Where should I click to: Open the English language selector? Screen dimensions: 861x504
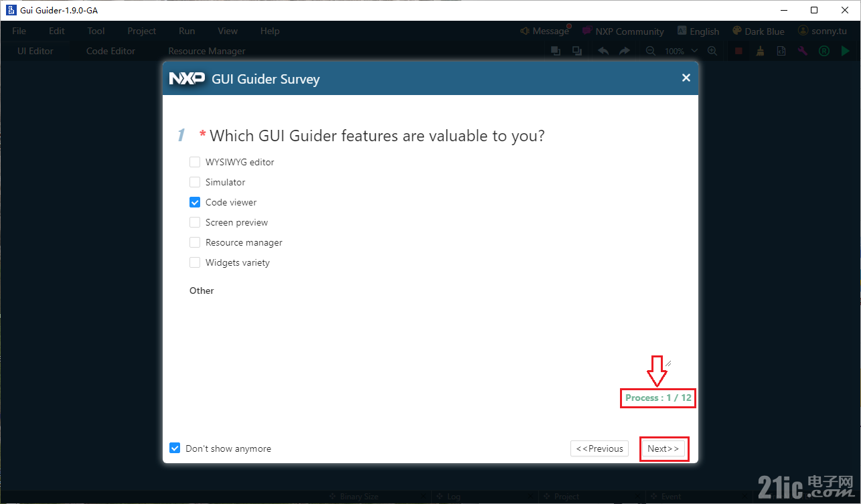pos(698,31)
